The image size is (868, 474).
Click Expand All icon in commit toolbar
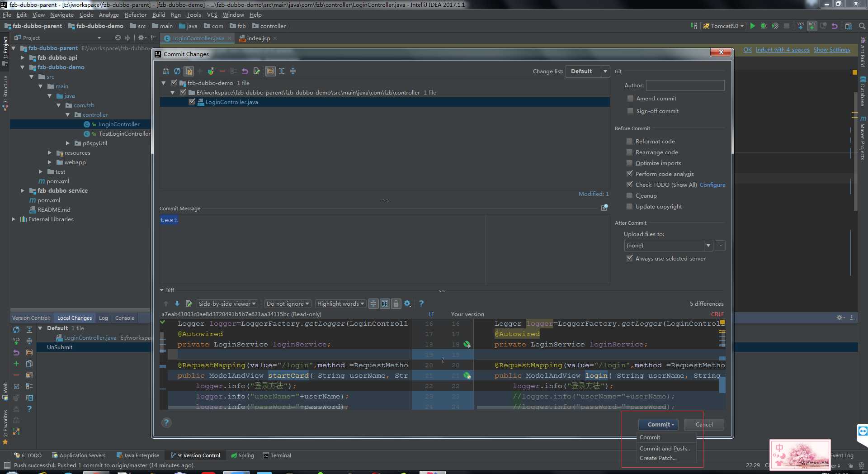click(282, 71)
